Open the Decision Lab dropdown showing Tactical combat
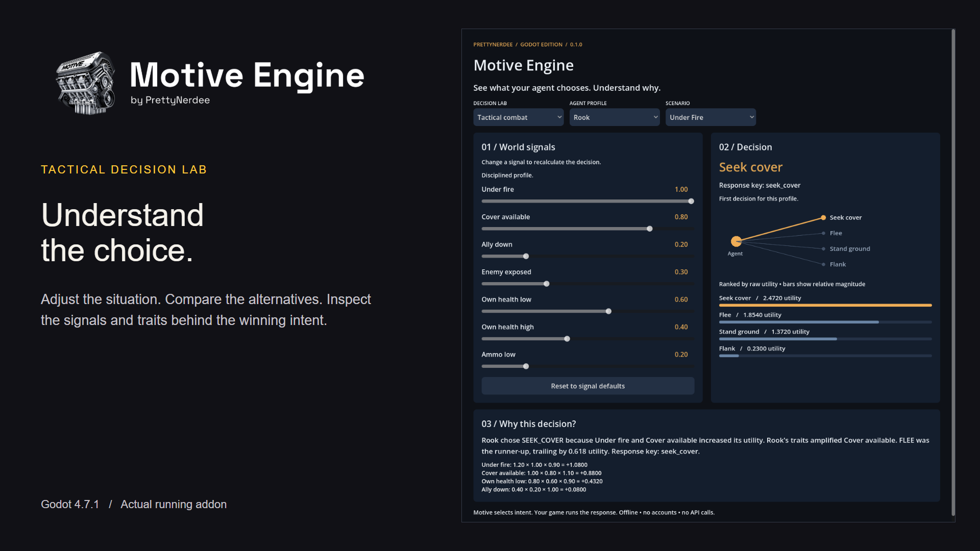 click(x=518, y=117)
